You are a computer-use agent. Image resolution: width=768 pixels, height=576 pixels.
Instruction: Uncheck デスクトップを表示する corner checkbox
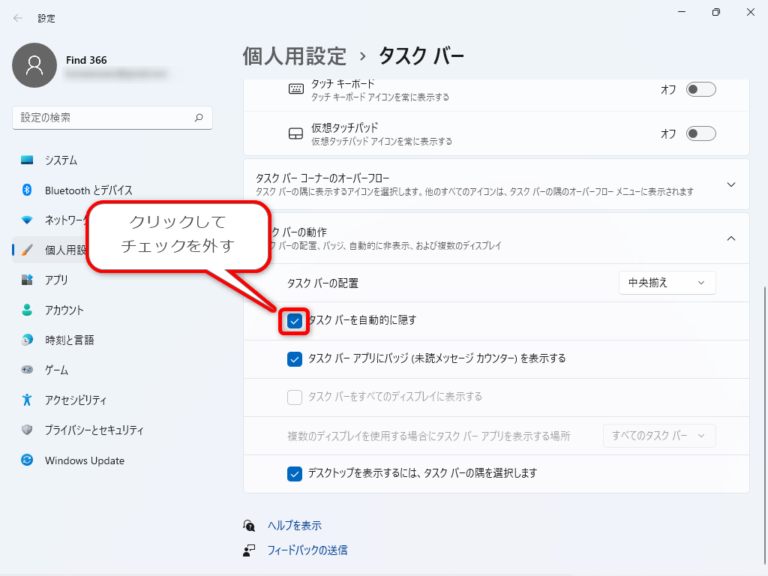(x=295, y=473)
